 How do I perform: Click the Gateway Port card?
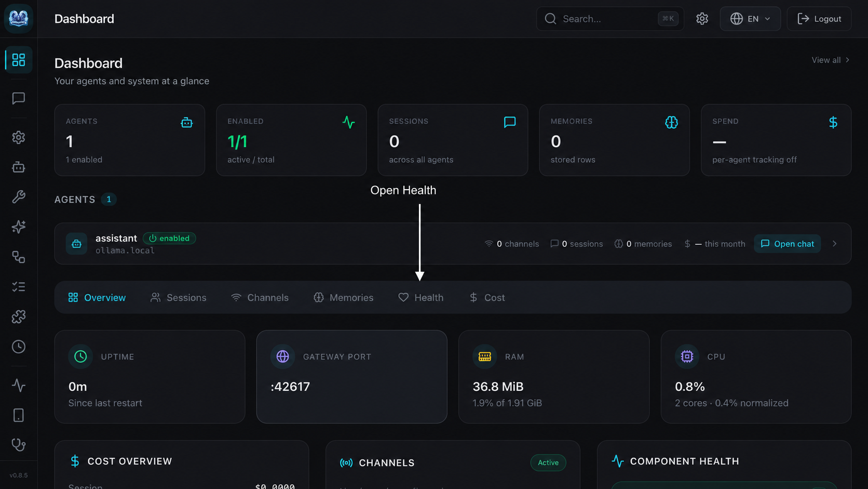coord(351,377)
